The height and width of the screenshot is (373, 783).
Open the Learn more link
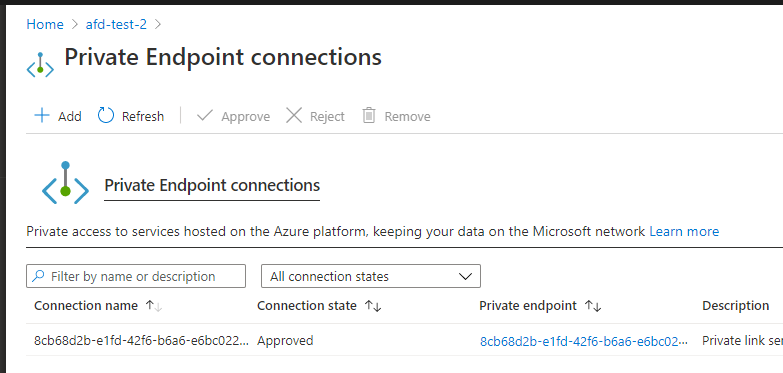tap(684, 232)
